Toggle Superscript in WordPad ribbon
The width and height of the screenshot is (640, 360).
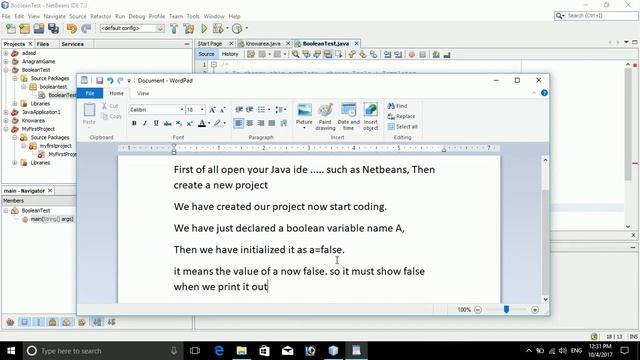[x=189, y=123]
